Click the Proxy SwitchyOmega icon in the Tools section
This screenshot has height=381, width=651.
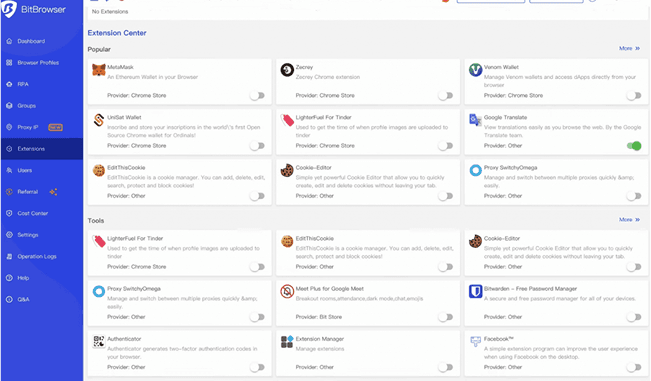[x=99, y=291]
